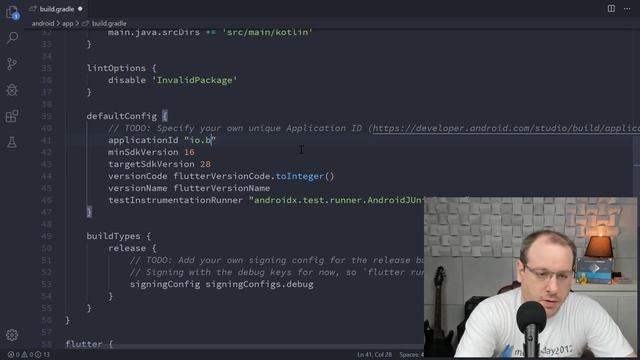Select the build.gradle editor tab

[57, 9]
